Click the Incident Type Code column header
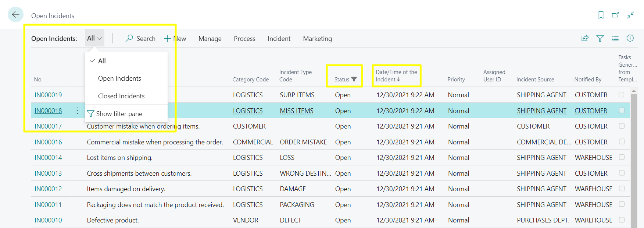The height and width of the screenshot is (228, 644). (295, 76)
